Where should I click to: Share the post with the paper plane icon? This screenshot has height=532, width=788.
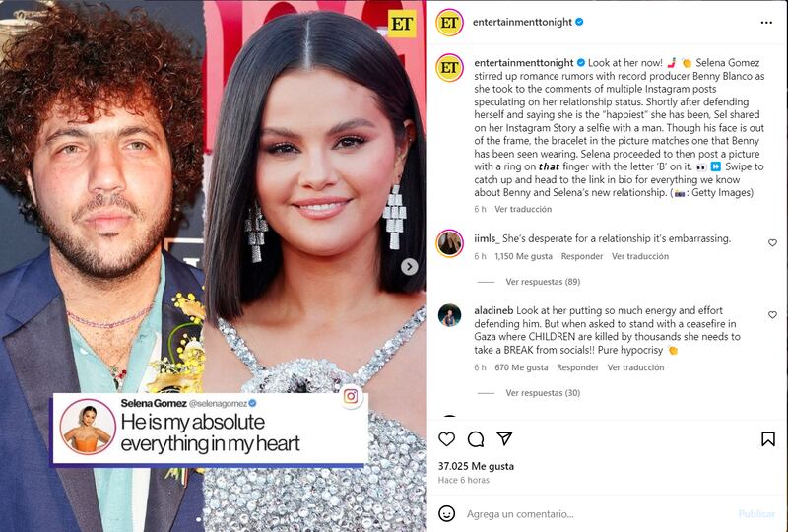click(x=504, y=438)
